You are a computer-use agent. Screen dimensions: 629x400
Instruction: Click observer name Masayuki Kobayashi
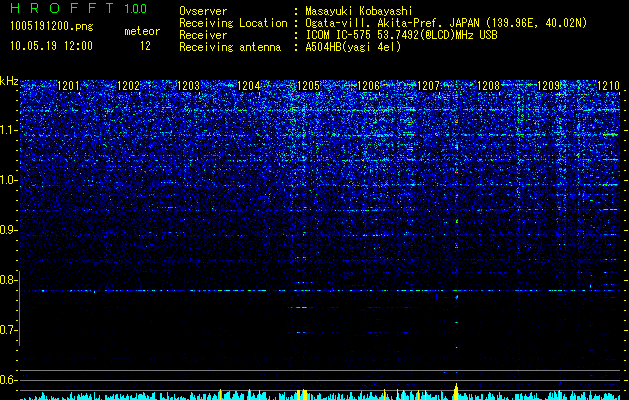click(x=359, y=11)
